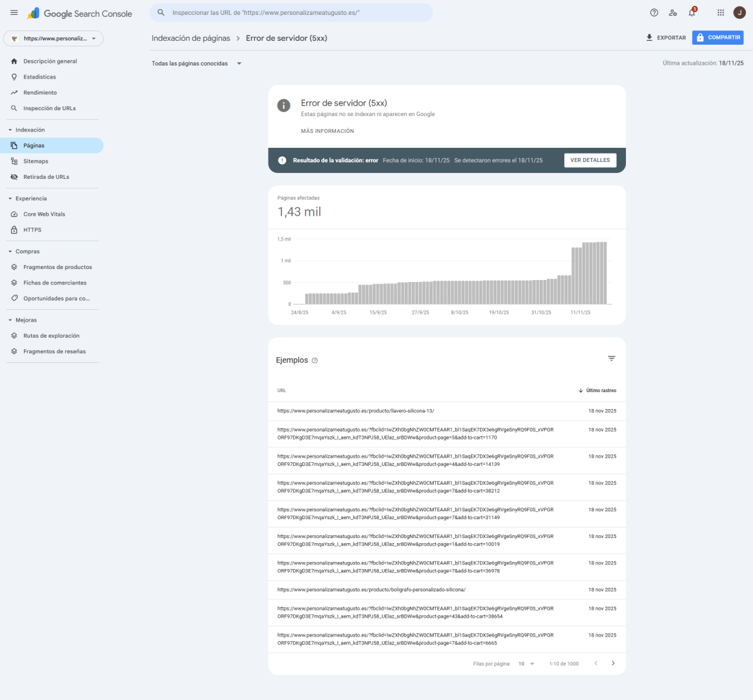Click the MÁS INFORMACIÓN link
The width and height of the screenshot is (753, 700).
tap(327, 131)
